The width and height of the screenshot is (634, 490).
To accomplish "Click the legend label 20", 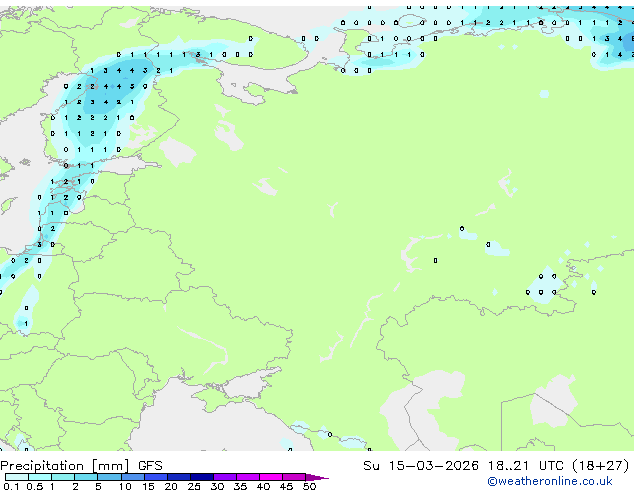I will (171, 486).
